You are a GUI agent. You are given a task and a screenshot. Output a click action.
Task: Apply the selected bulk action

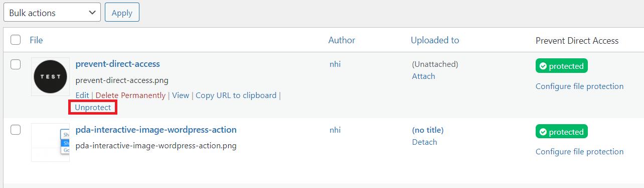coord(122,13)
